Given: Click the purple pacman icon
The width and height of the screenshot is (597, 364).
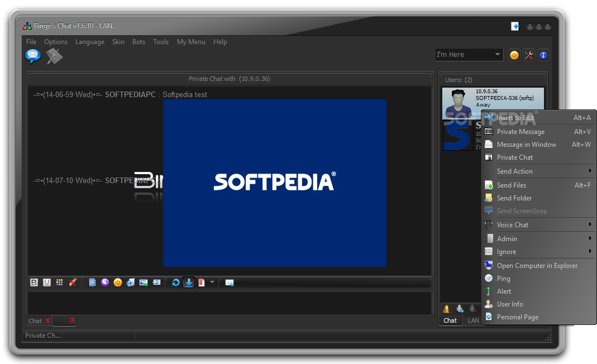Looking at the screenshot, I should (105, 282).
